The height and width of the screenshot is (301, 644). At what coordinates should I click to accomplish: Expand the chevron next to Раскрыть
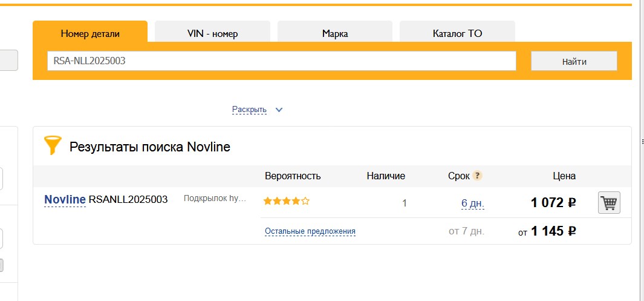click(x=279, y=110)
